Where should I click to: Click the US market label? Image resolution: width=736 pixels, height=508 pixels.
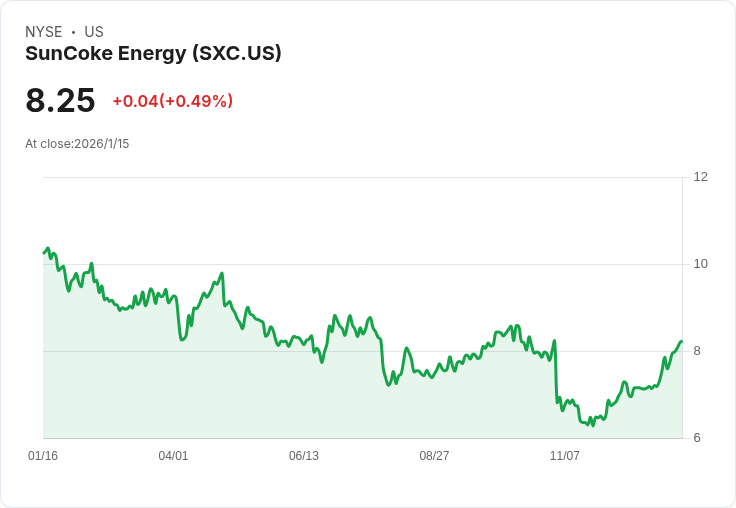point(94,32)
